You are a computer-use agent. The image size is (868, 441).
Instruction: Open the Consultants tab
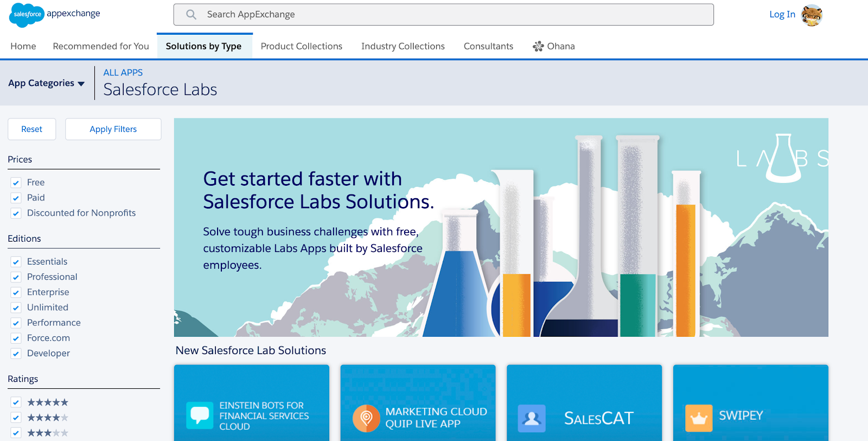488,46
